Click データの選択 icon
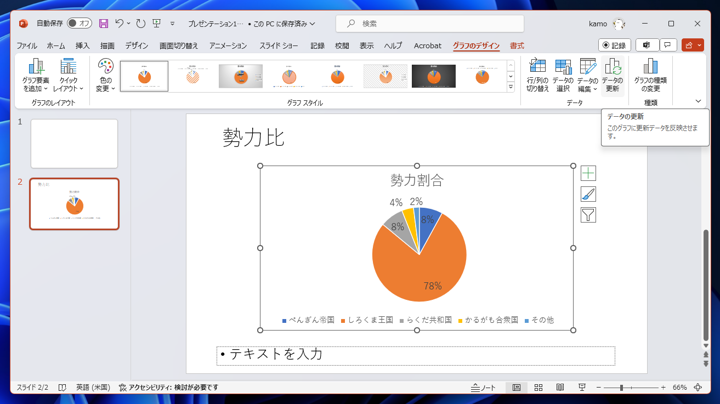Viewport: 720px width, 404px height. click(x=563, y=75)
